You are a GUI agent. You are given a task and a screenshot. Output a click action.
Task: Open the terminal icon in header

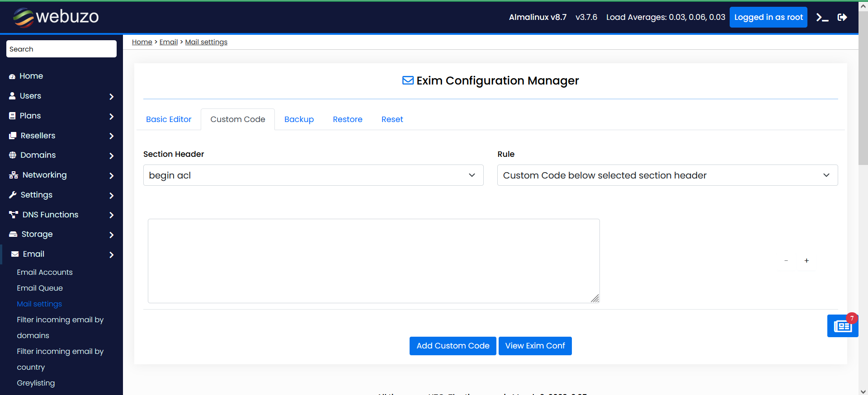point(822,18)
